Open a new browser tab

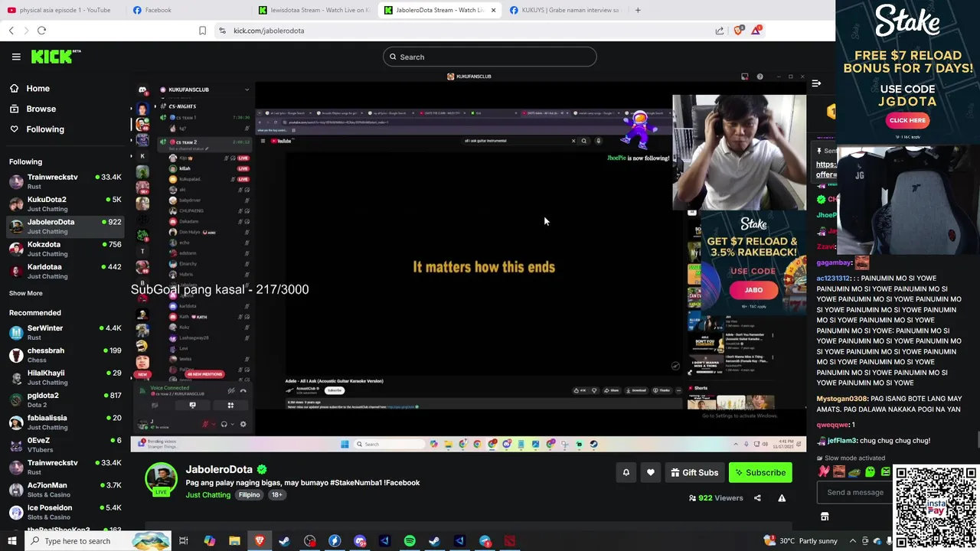coord(638,10)
